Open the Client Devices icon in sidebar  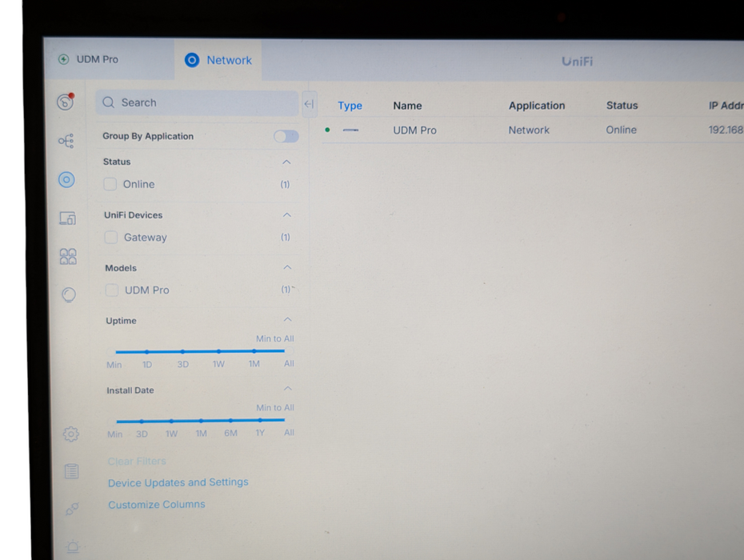pos(67,218)
